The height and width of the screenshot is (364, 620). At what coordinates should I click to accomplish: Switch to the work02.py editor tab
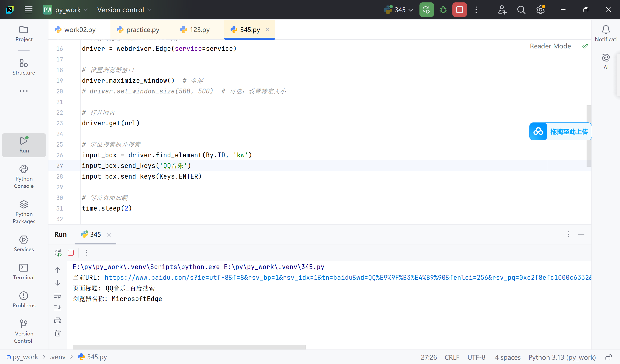pyautogui.click(x=79, y=30)
